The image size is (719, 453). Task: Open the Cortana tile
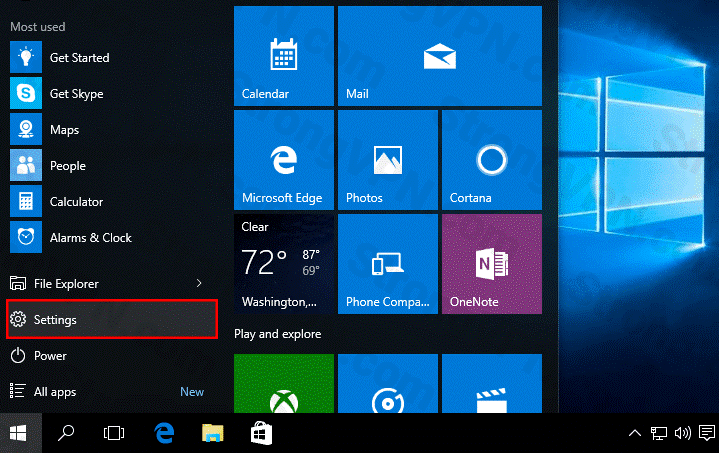492,160
